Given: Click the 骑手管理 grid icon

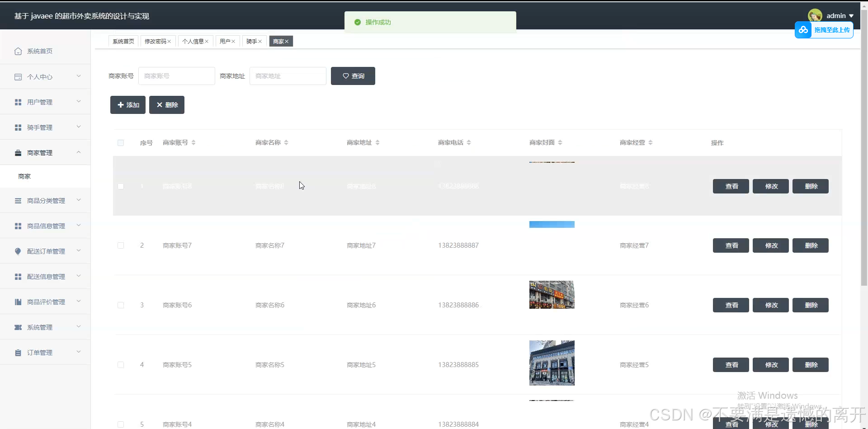Looking at the screenshot, I should (x=18, y=127).
